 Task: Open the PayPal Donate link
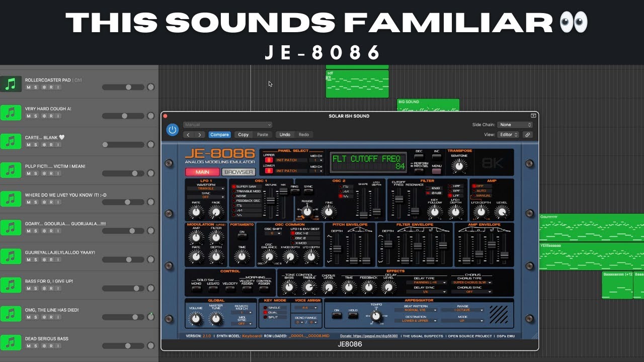coord(369,336)
